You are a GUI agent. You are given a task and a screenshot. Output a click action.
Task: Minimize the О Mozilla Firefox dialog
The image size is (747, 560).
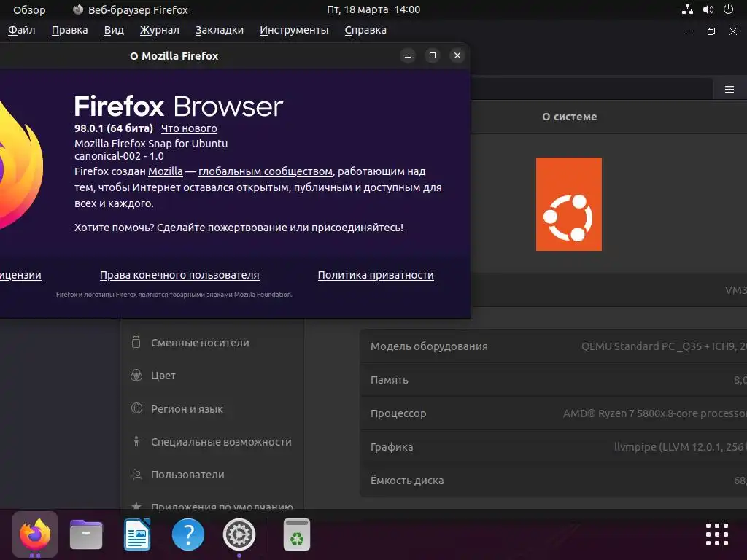point(407,55)
